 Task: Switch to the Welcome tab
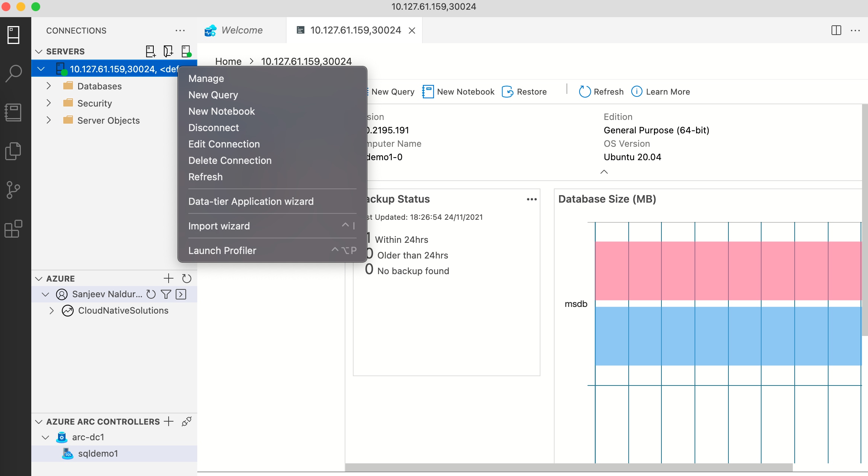[x=242, y=30]
